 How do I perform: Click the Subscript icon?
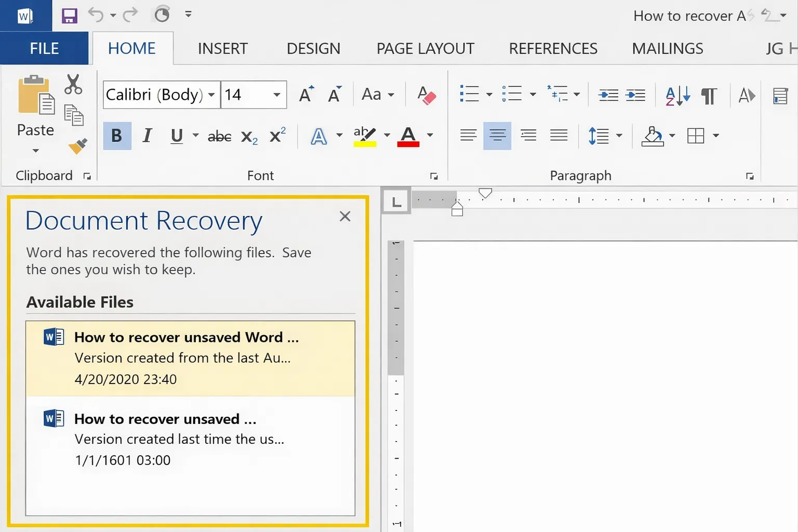click(248, 136)
